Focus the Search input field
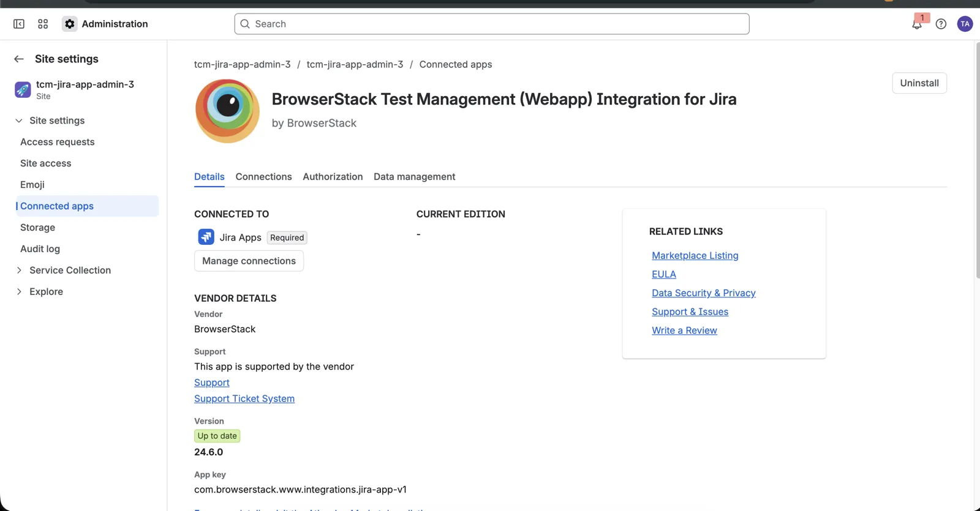The height and width of the screenshot is (511, 980). (492, 24)
